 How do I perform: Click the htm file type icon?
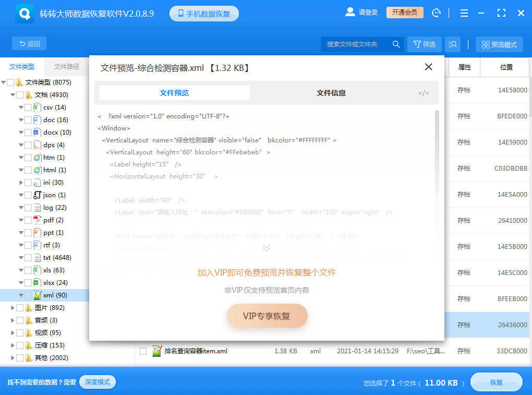(37, 158)
